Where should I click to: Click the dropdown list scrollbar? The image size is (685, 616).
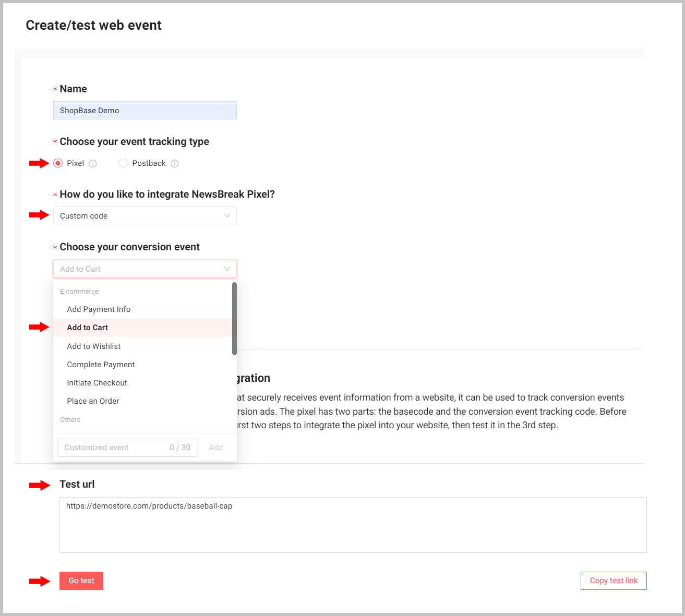coord(234,318)
